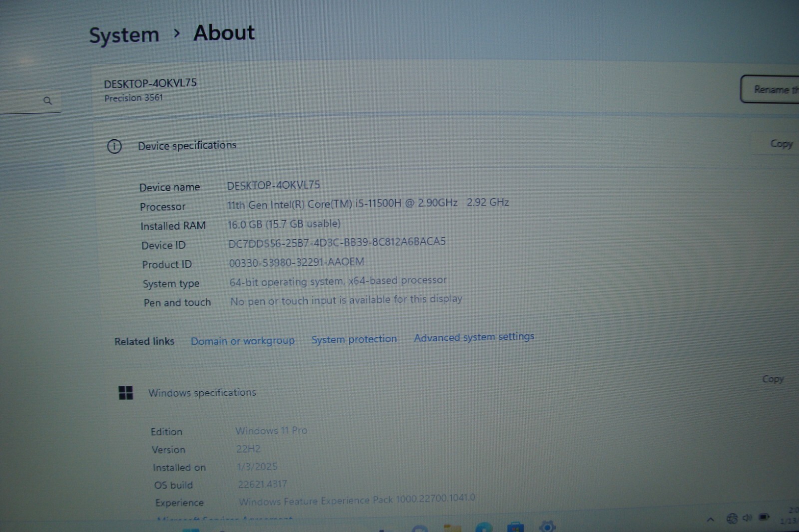The height and width of the screenshot is (532, 799).
Task: Click the Precision 3561 model text
Action: [x=133, y=98]
